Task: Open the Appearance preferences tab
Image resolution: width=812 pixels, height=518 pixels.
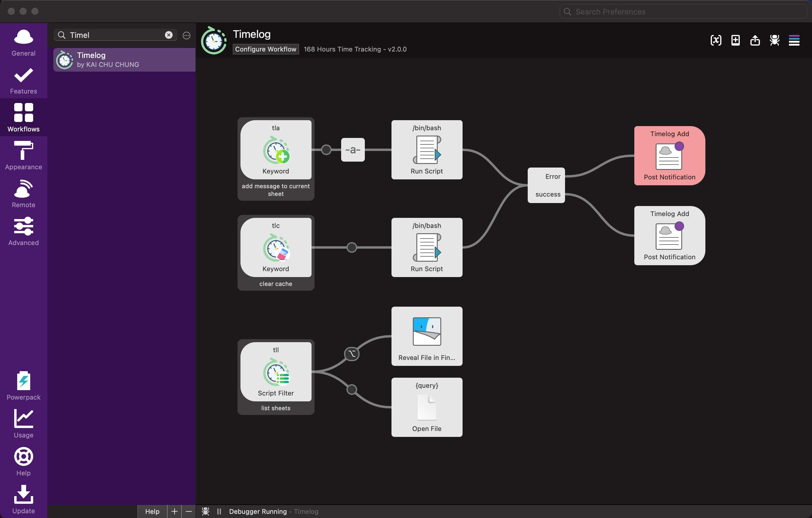Action: [x=24, y=155]
